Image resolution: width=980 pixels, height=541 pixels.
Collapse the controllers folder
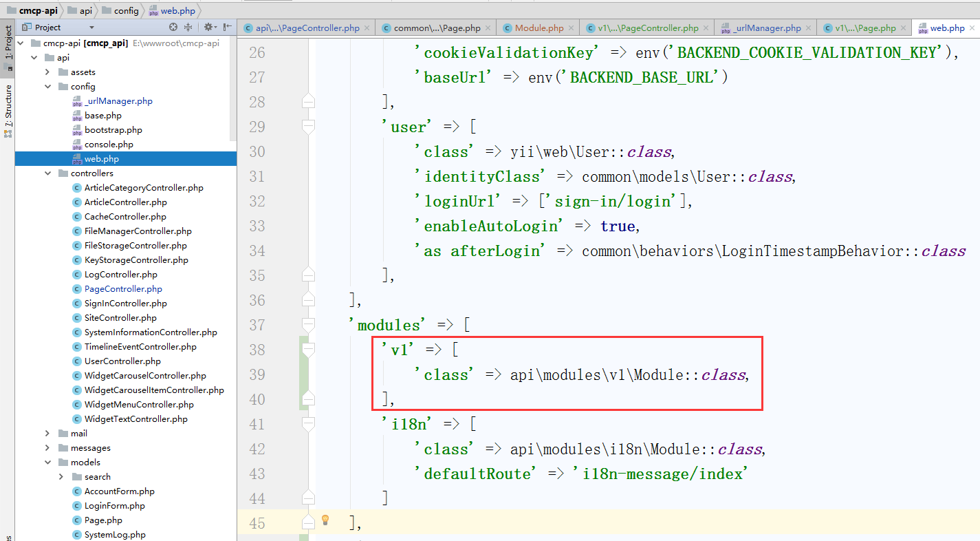[x=47, y=173]
